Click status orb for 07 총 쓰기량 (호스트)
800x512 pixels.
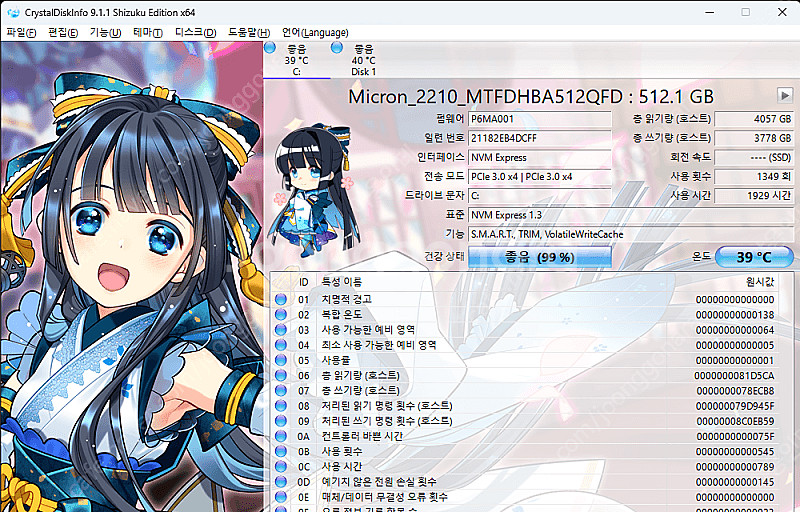[281, 391]
